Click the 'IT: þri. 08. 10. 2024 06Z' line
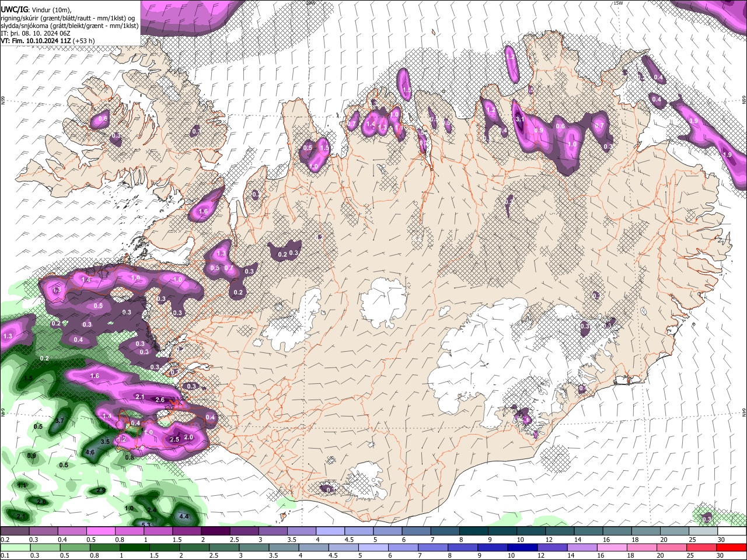Screen dimensions: 747x560 36,33
